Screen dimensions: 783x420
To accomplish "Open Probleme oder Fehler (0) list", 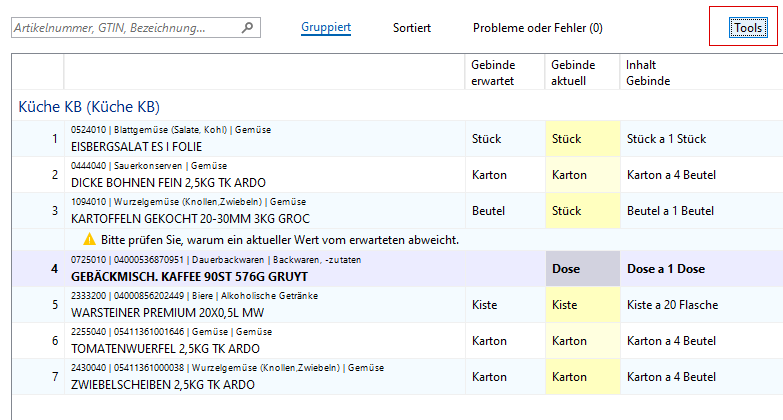I will [x=537, y=28].
